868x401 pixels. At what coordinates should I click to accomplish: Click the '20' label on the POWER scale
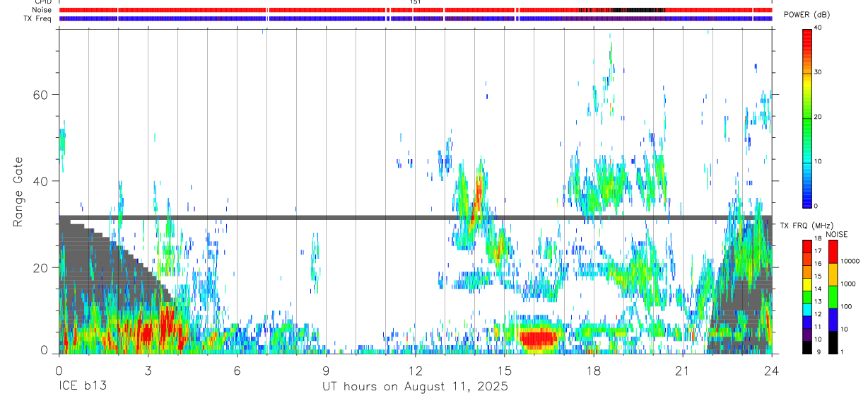818,117
